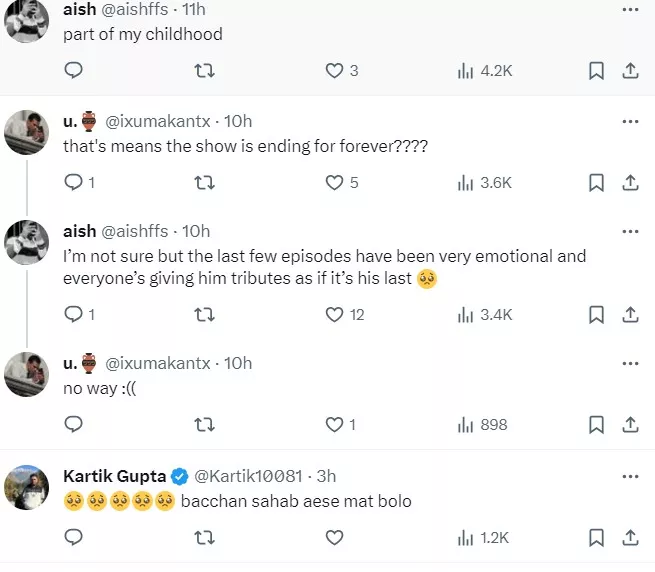This screenshot has height=572, width=655.
Task: Like the "part of my childhood" tweet
Action: tap(336, 70)
